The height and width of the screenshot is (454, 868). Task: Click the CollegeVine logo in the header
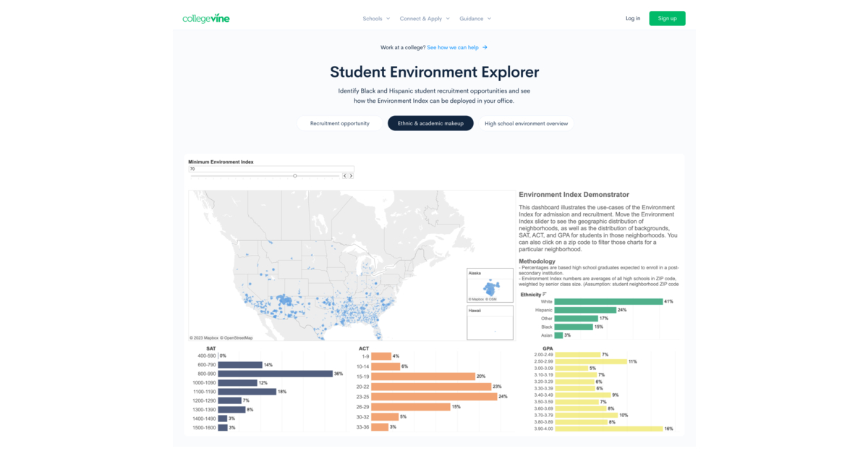click(x=205, y=18)
